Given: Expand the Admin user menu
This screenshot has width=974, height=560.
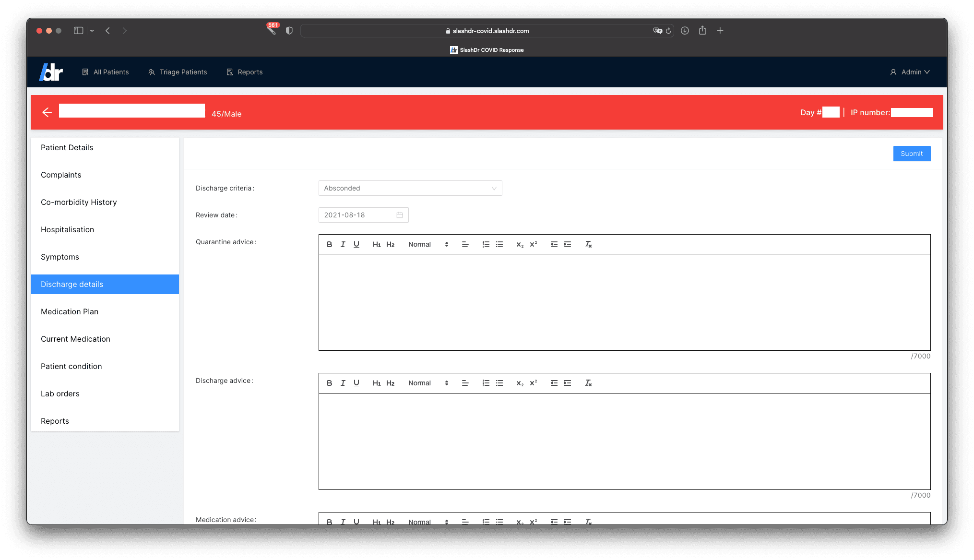Looking at the screenshot, I should (x=910, y=72).
